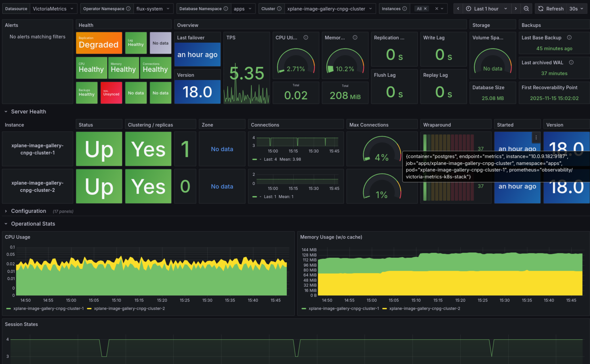Expand the Configuration section
Viewport: 590px width, 364px height.
[x=29, y=211]
